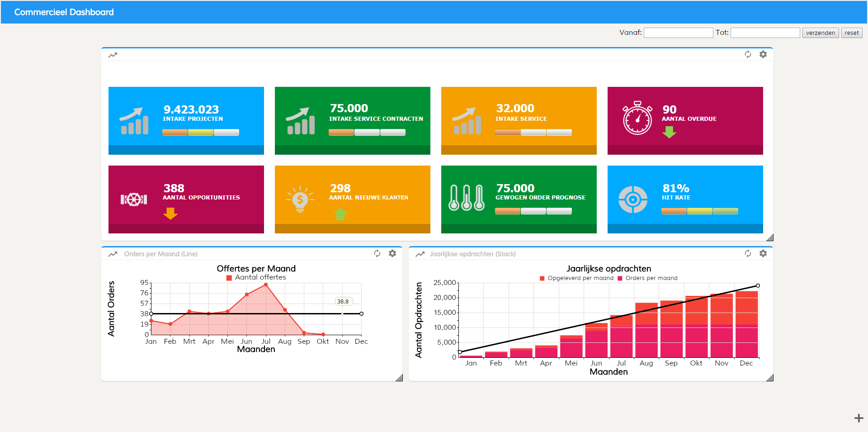Open settings for Jaarlijkse opdrachten panel

763,253
